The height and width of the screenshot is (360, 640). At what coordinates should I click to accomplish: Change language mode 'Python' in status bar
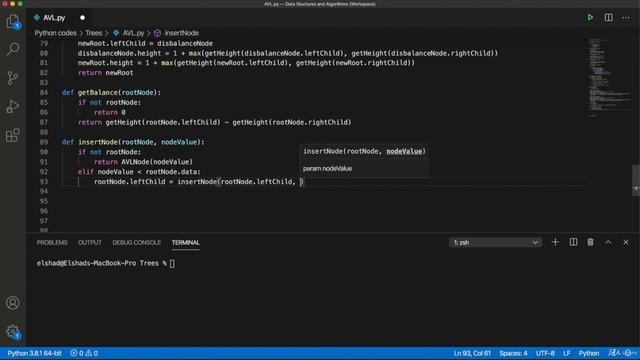click(x=589, y=353)
